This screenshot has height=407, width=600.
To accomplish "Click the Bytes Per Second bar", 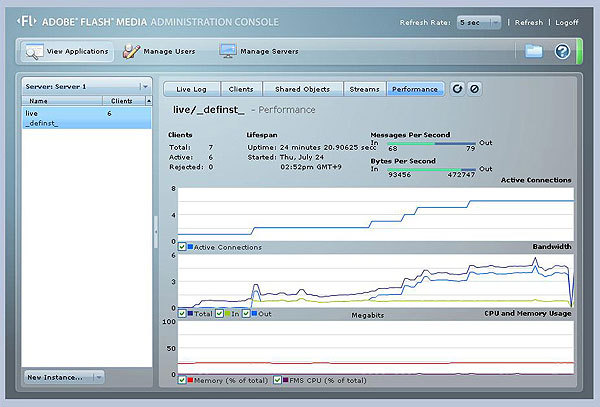I will click(431, 170).
